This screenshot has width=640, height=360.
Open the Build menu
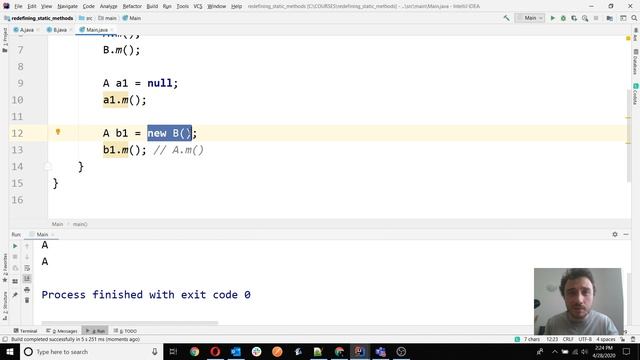click(152, 6)
